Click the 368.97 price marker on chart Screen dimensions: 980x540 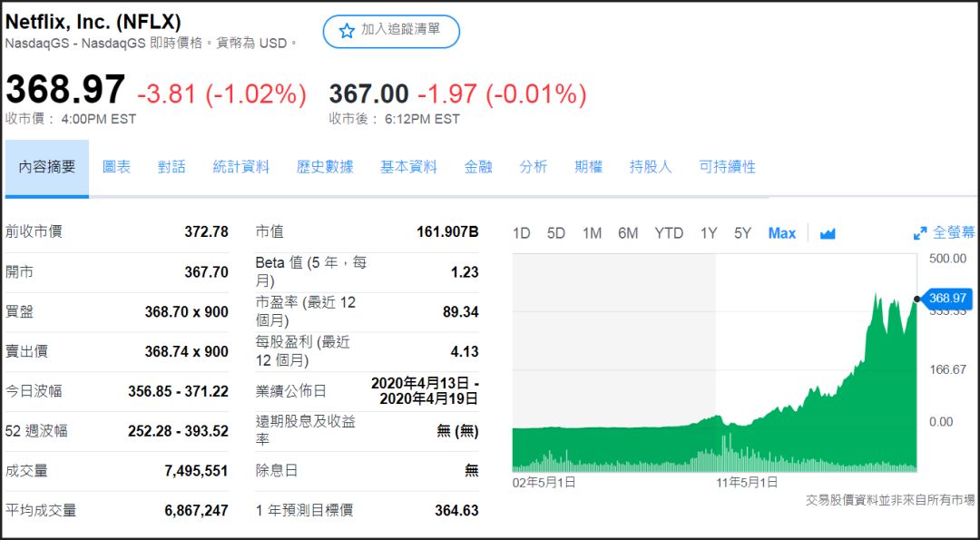pos(948,298)
